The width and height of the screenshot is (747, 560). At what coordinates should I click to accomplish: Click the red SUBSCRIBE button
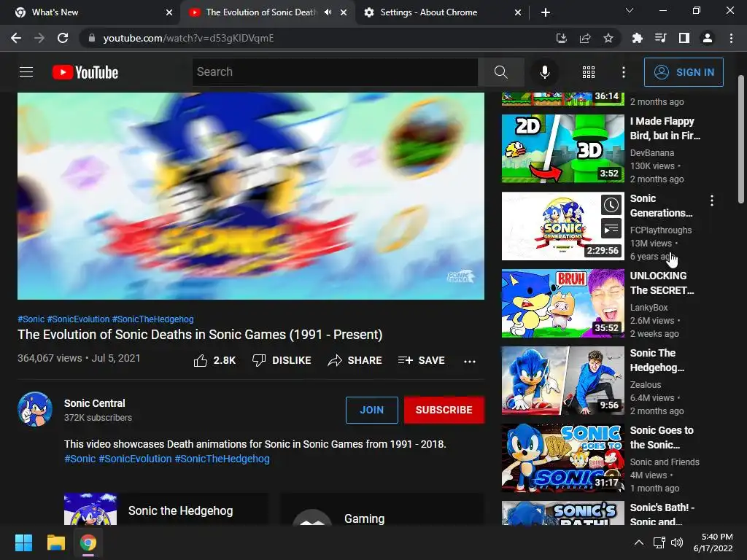444,410
